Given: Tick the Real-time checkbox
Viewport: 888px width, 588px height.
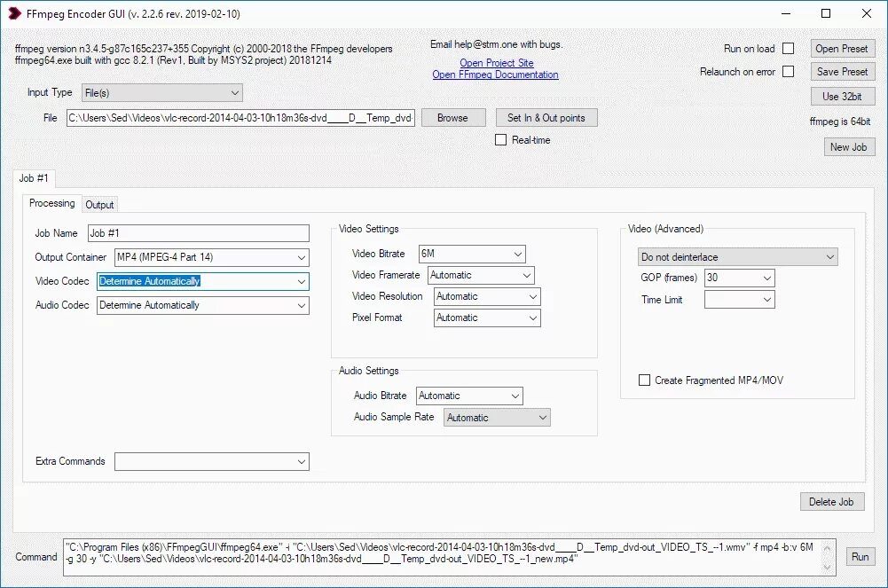Looking at the screenshot, I should [500, 140].
